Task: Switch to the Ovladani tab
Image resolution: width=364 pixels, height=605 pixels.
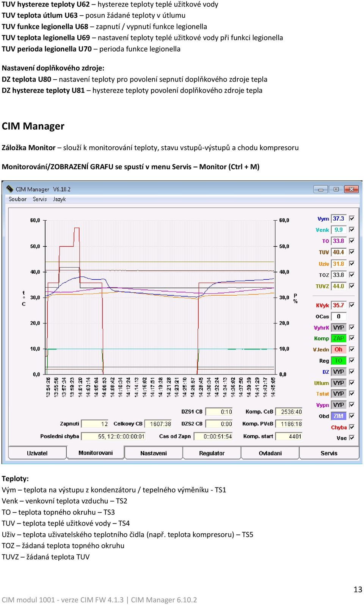Action: (270, 453)
